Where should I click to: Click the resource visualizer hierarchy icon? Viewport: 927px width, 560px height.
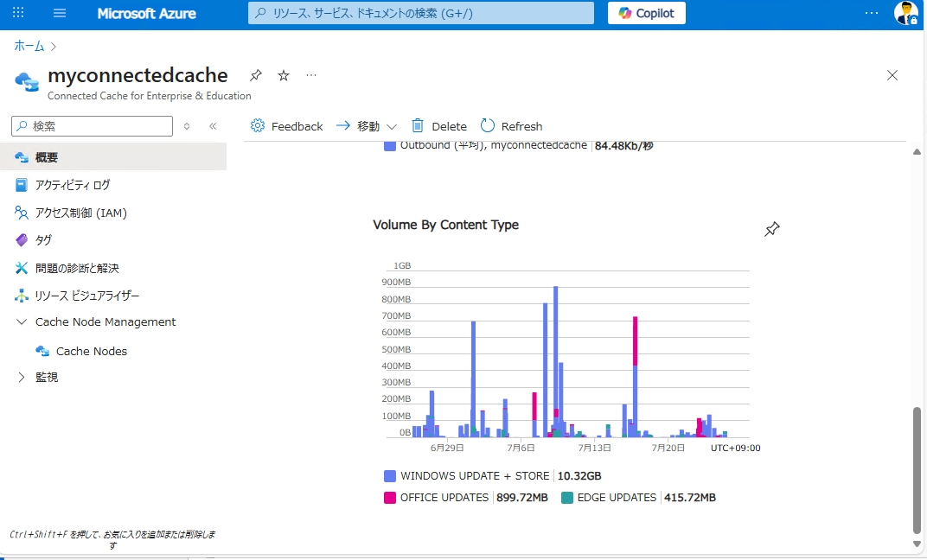tap(22, 296)
